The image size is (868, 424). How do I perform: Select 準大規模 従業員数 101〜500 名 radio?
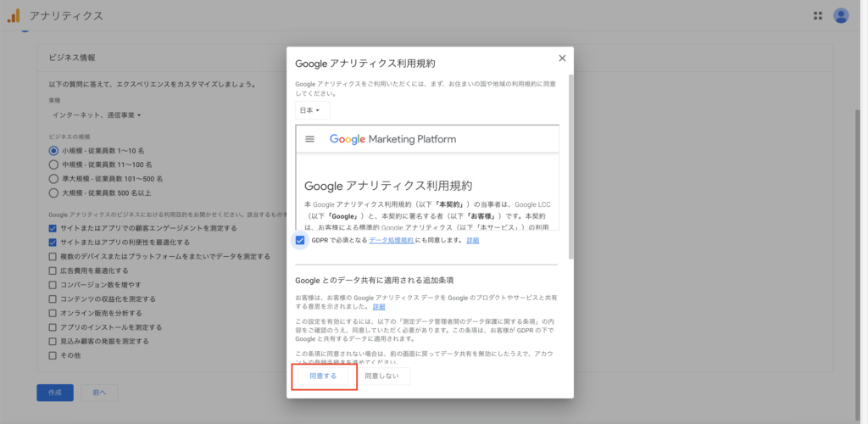(53, 179)
